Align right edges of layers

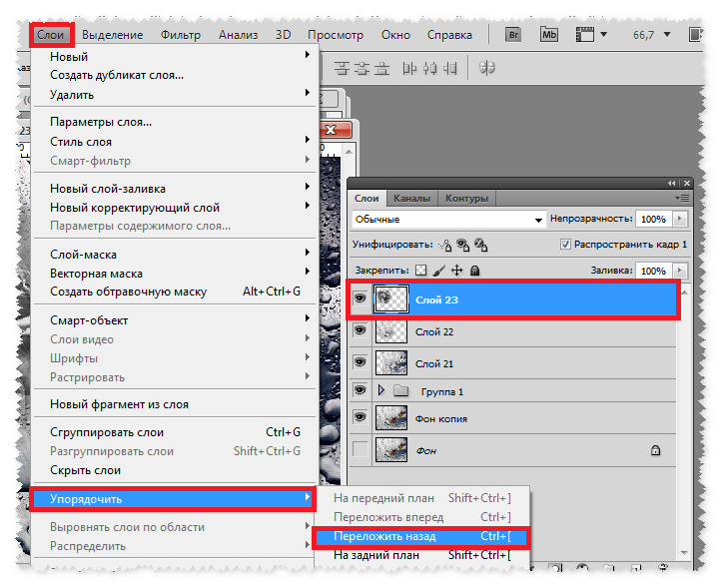[449, 69]
